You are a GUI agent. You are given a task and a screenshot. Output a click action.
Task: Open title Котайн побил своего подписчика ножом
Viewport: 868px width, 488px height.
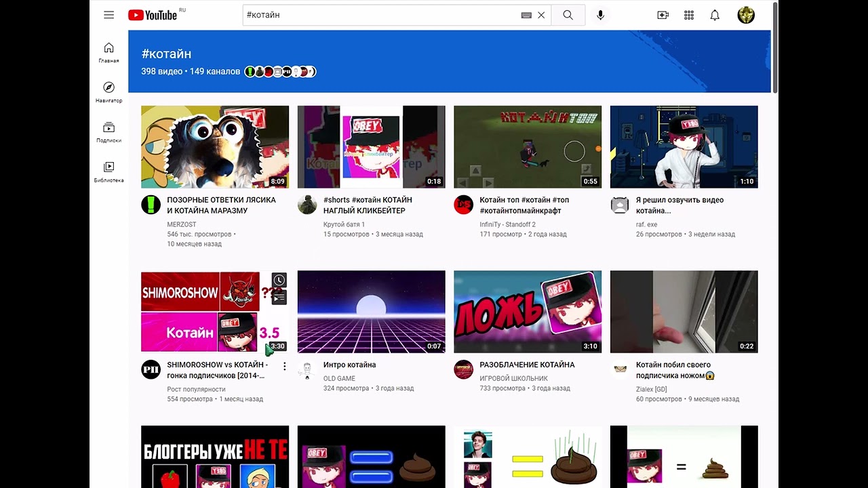(675, 370)
